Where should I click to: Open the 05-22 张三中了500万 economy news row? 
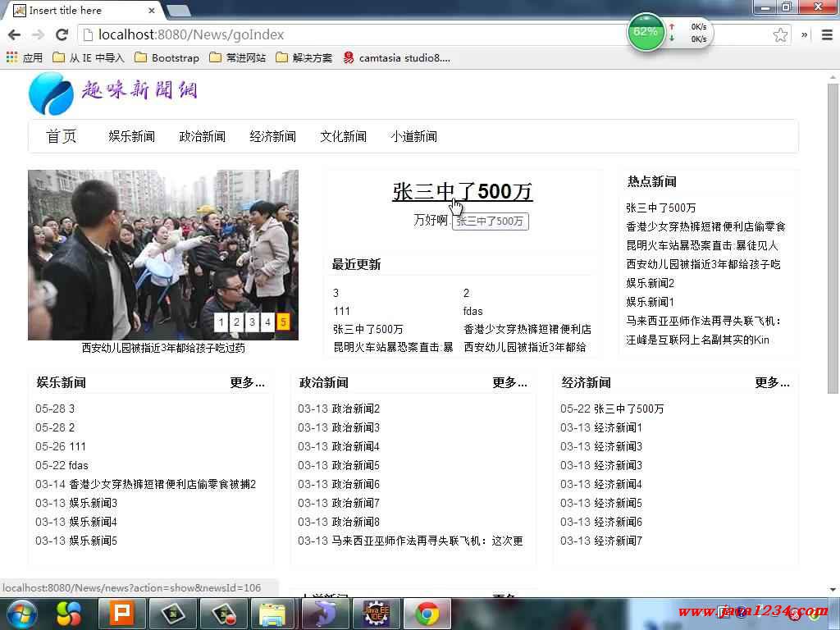tap(612, 409)
